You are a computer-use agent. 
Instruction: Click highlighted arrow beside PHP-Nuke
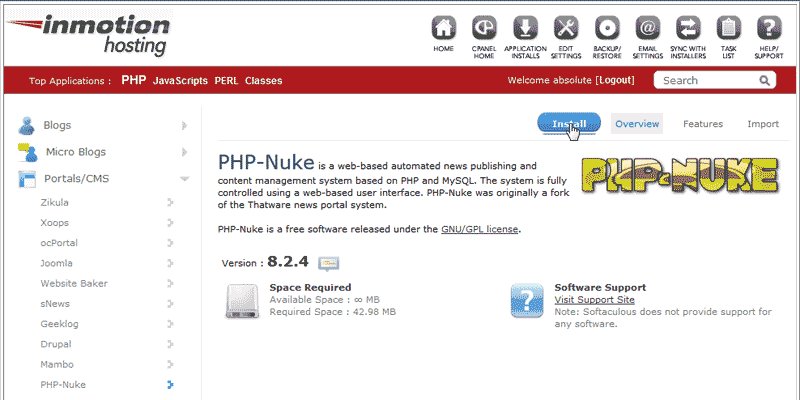[170, 384]
